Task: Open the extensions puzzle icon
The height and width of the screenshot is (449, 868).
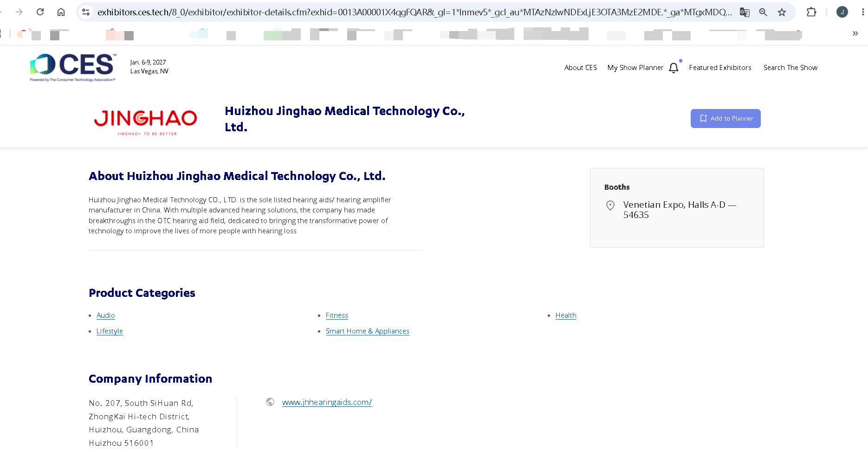Action: tap(811, 12)
